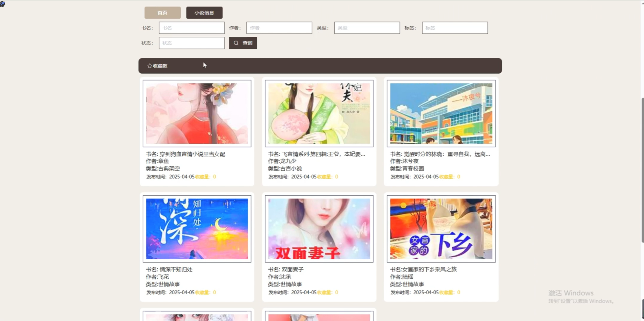Click 收藏量 count on the 沈承 card
The height and width of the screenshot is (321, 644).
(328, 292)
